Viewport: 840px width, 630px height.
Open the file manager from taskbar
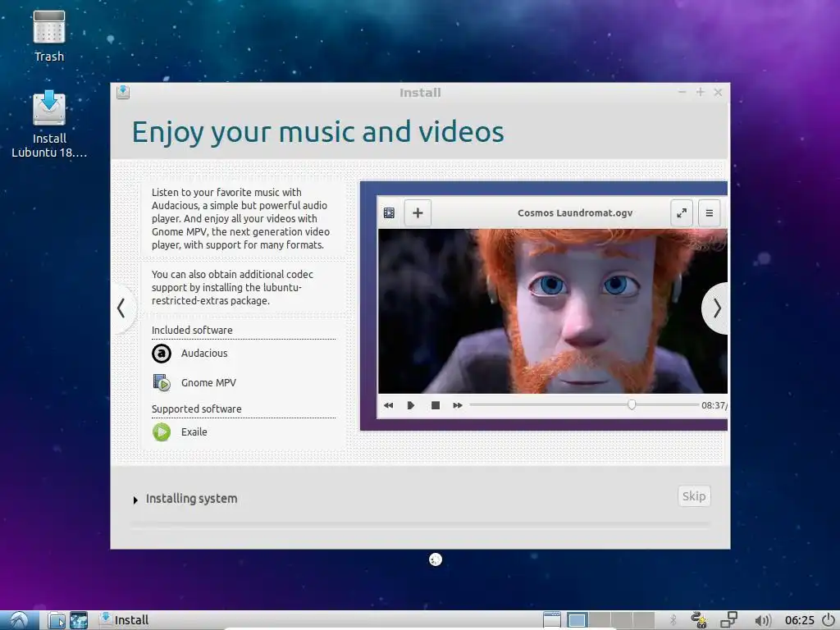click(x=56, y=620)
